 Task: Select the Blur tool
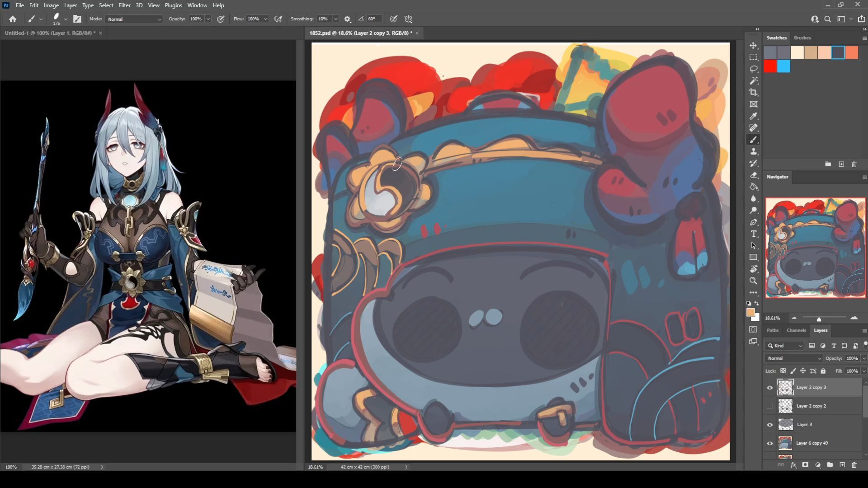pos(753,198)
